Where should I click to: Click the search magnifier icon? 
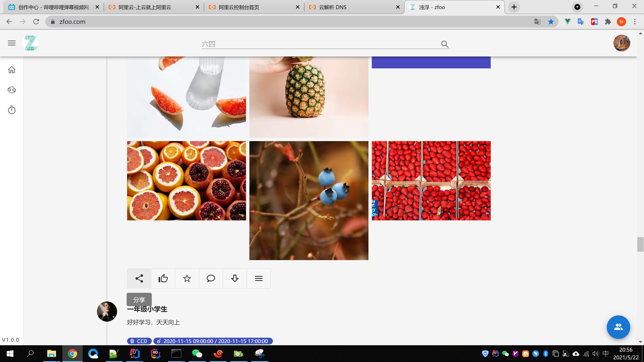tap(445, 44)
